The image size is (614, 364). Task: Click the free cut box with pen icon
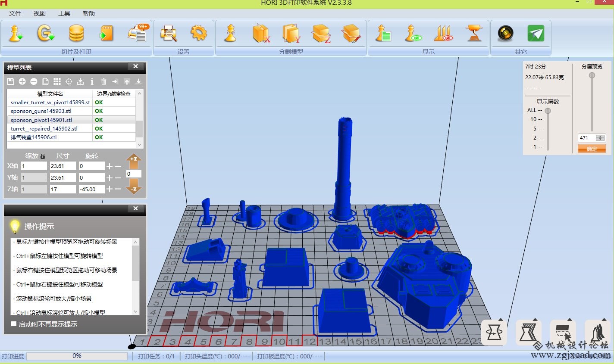tap(351, 33)
